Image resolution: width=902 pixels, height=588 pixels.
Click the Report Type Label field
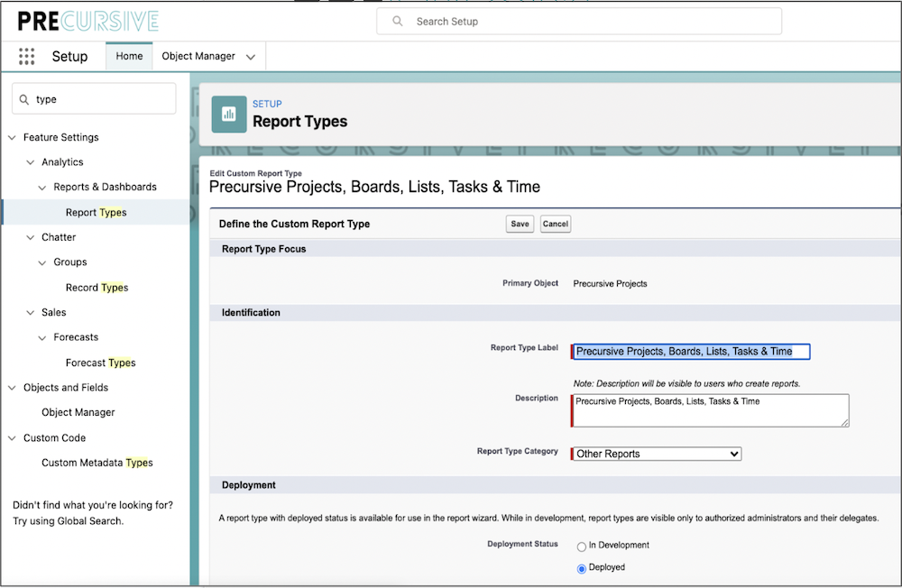click(x=691, y=352)
